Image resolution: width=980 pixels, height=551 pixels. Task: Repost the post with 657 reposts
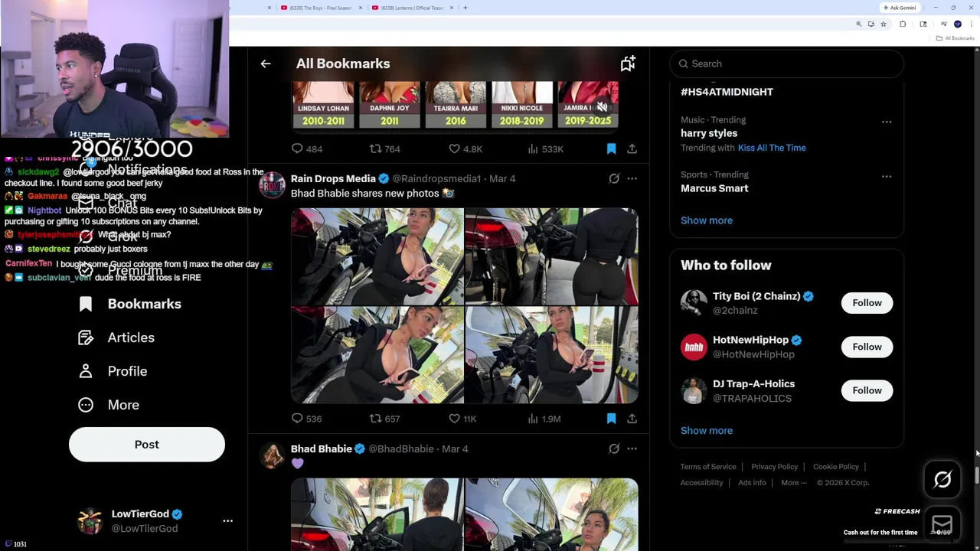(x=384, y=419)
